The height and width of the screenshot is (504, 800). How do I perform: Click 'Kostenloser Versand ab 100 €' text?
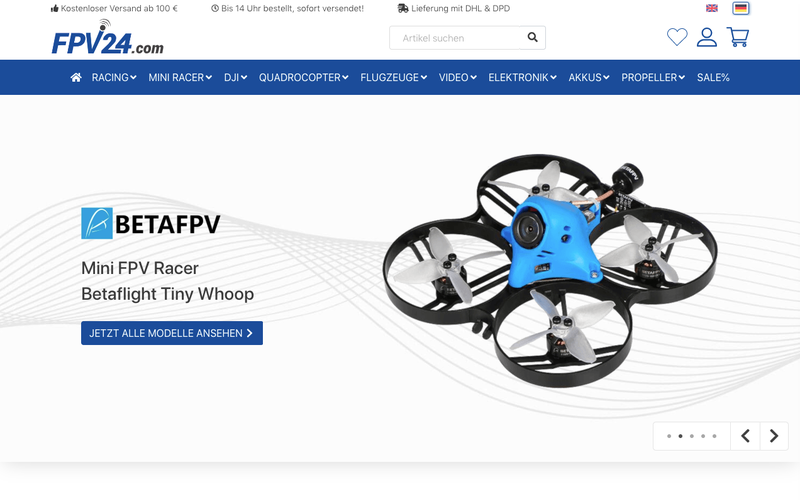(x=119, y=8)
